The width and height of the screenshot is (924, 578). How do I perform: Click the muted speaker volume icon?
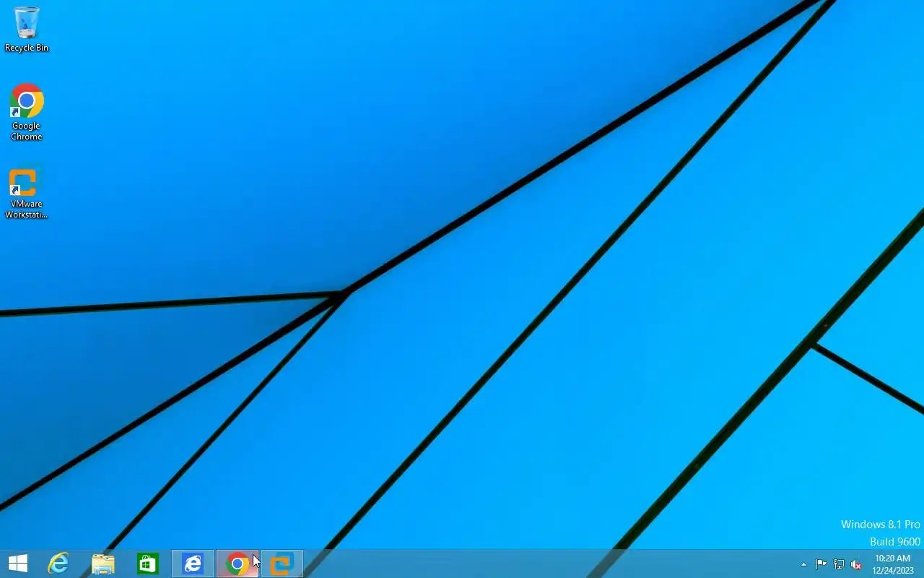point(856,564)
